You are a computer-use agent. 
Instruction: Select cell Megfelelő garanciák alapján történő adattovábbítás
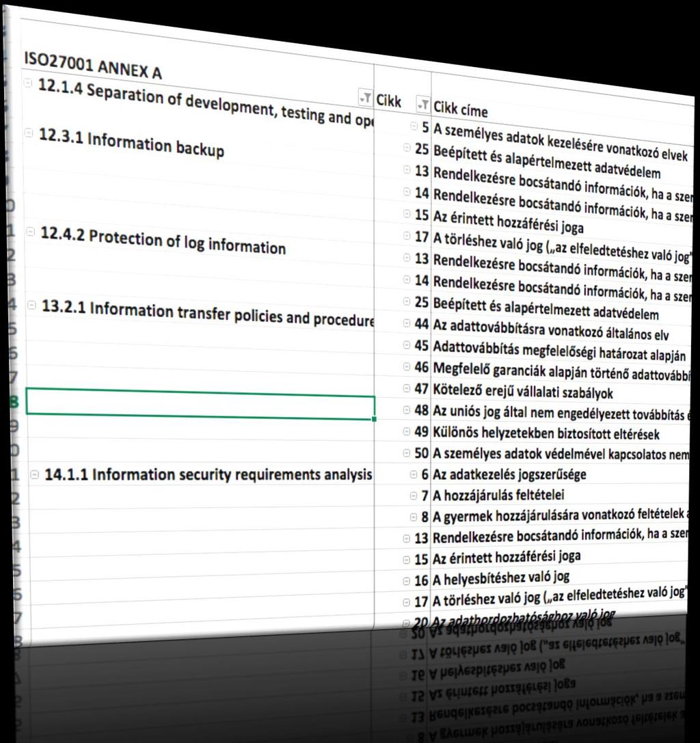point(561,371)
